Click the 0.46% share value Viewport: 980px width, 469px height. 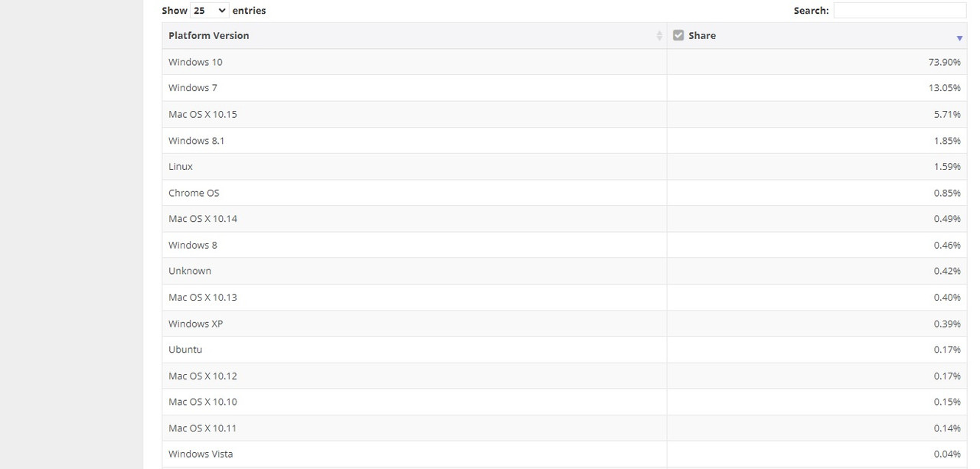(947, 246)
